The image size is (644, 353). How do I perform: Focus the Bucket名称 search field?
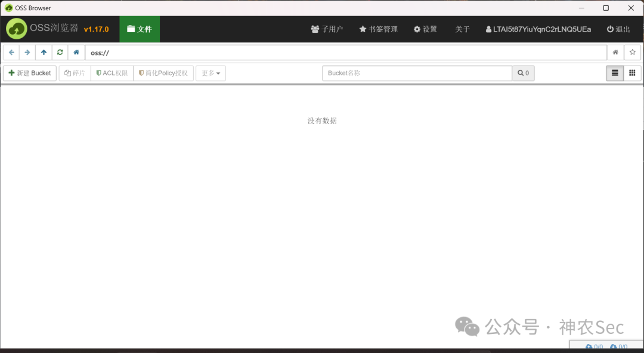[417, 73]
